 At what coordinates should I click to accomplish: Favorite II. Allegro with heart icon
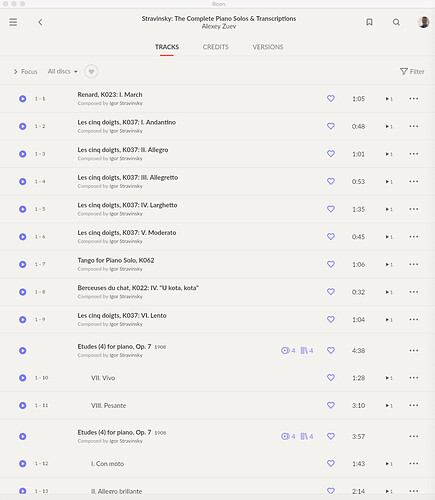(x=331, y=154)
